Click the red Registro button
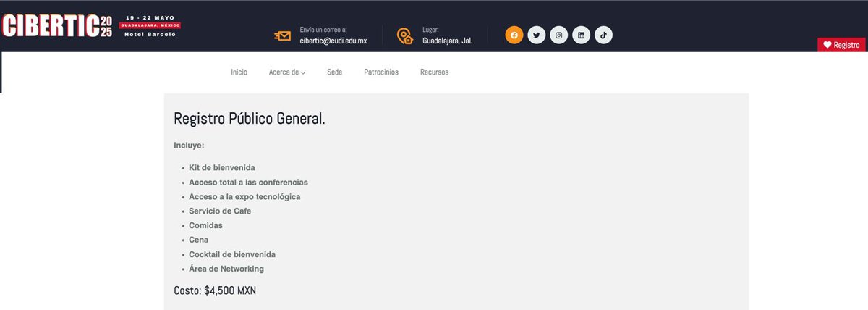This screenshot has height=310, width=868. point(842,45)
